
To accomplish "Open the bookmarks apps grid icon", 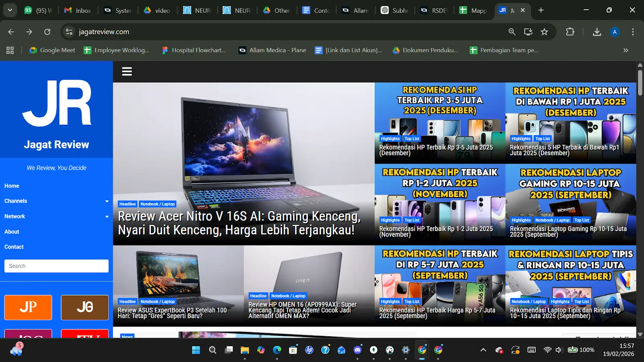I will [x=10, y=50].
